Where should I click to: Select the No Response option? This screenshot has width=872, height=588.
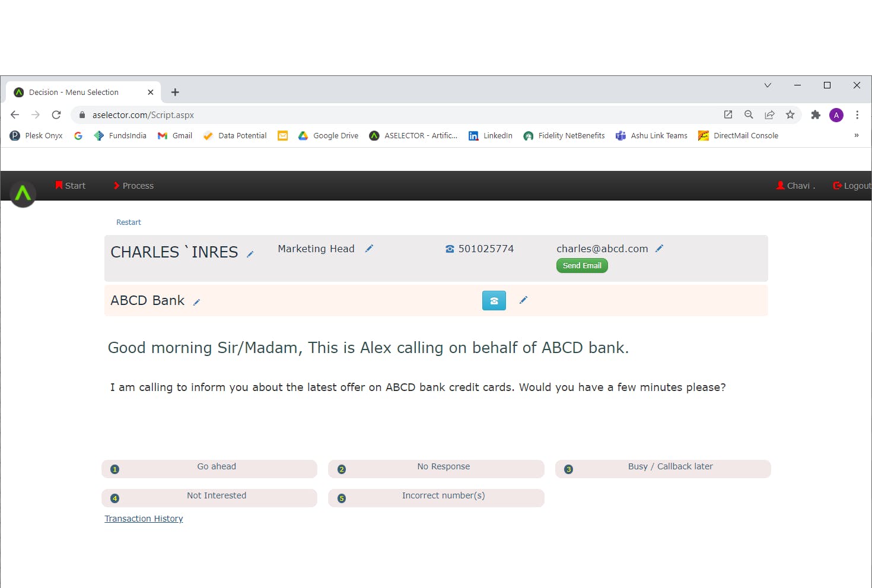(x=436, y=469)
